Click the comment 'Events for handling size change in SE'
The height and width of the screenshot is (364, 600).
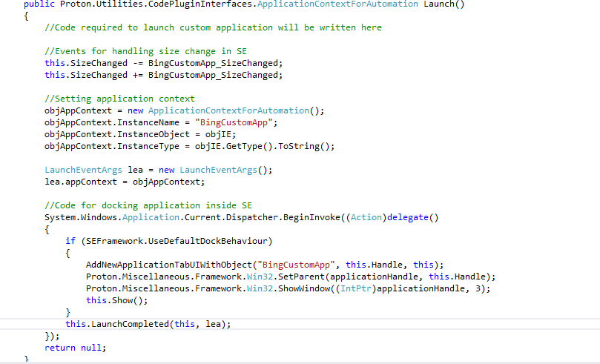click(x=145, y=51)
